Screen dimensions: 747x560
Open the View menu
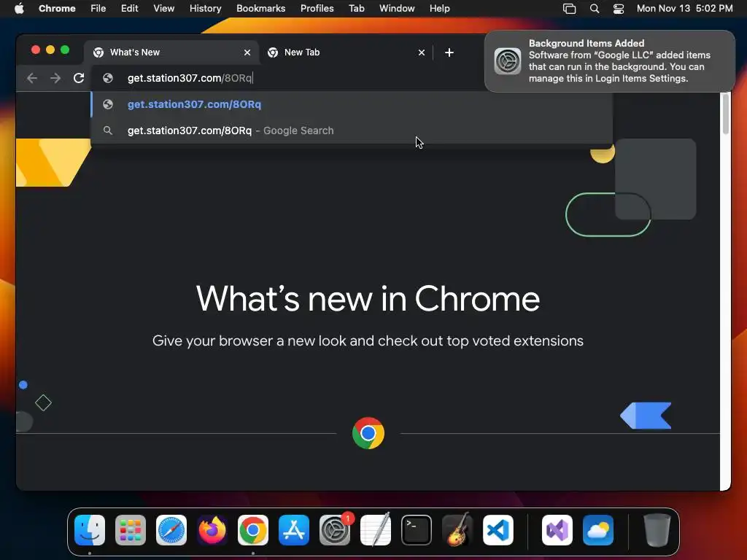164,9
